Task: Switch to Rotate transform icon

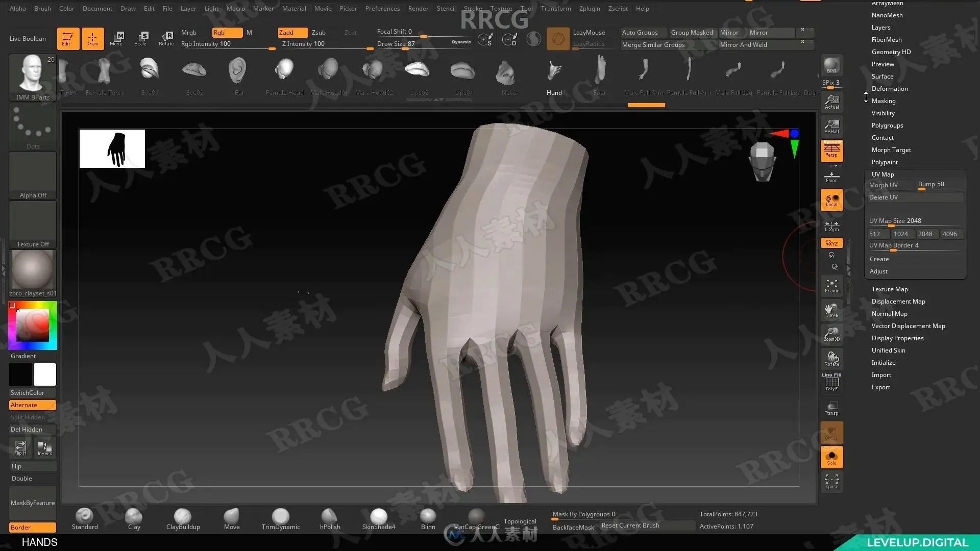Action: click(x=166, y=38)
